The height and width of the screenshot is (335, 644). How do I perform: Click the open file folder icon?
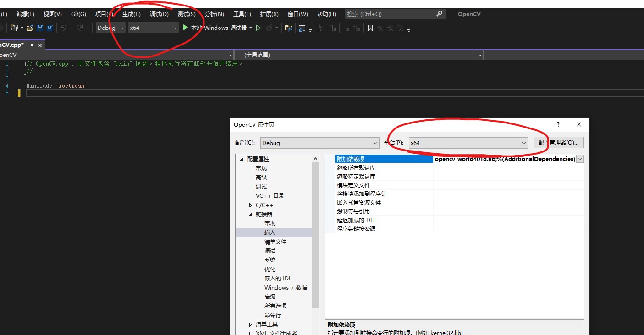[x=30, y=28]
